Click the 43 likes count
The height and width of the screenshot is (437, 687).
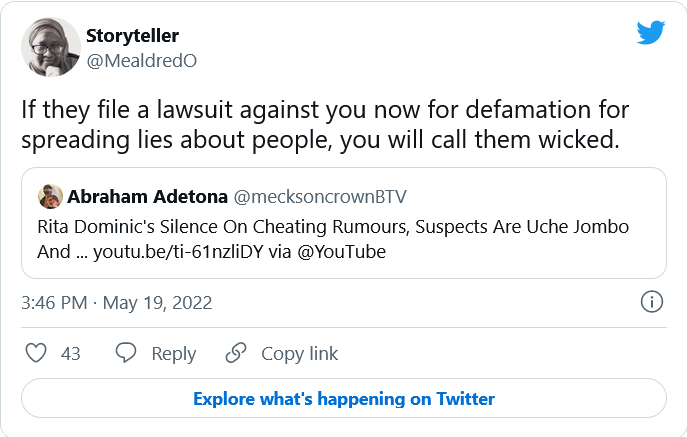click(x=70, y=353)
